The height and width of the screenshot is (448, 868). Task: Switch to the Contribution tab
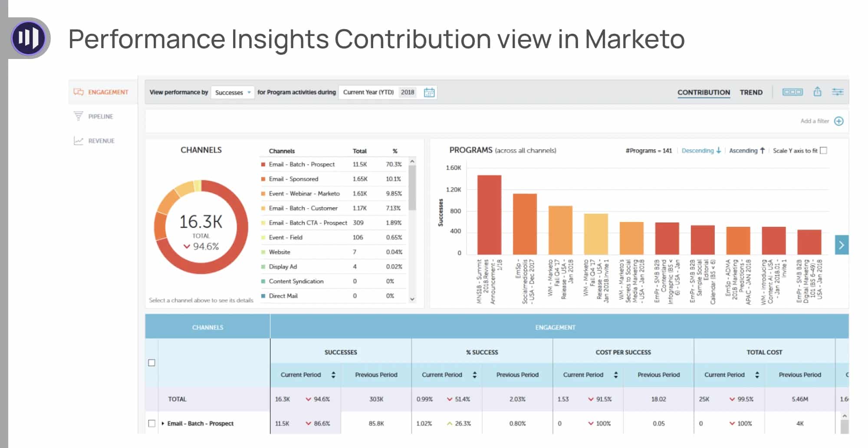point(704,92)
